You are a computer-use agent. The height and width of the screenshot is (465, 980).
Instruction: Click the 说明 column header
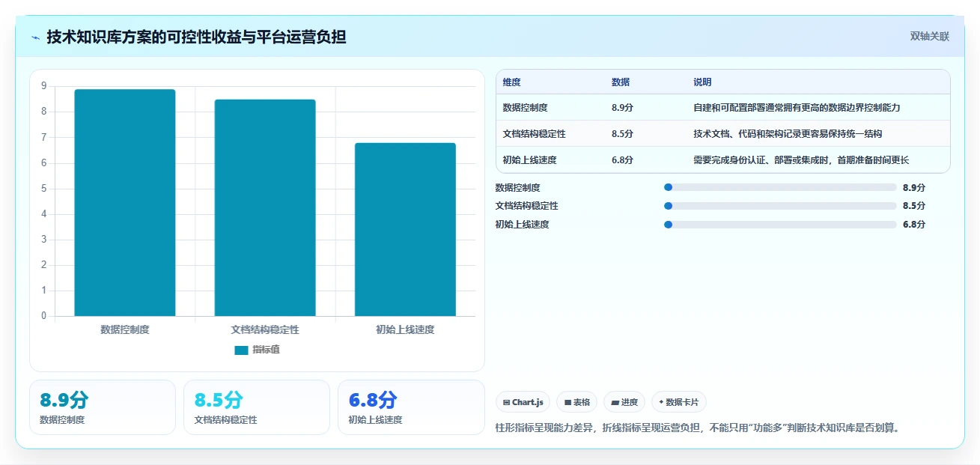(x=702, y=82)
